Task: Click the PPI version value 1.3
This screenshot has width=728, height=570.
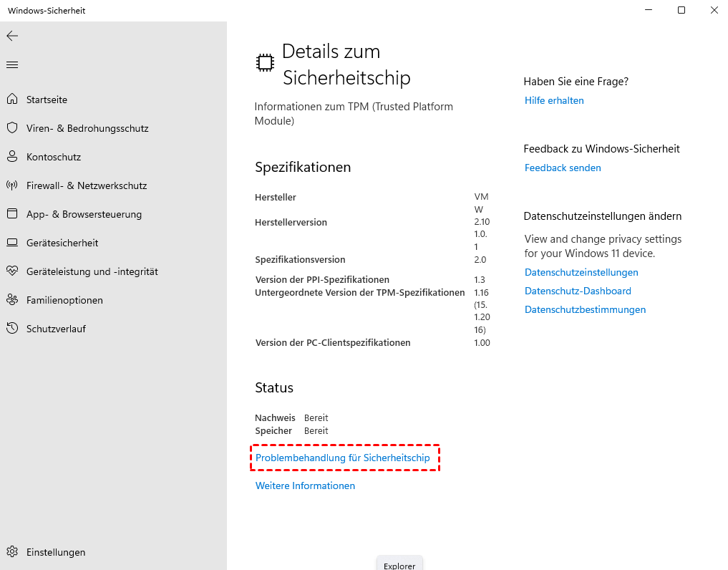Action: (x=480, y=280)
